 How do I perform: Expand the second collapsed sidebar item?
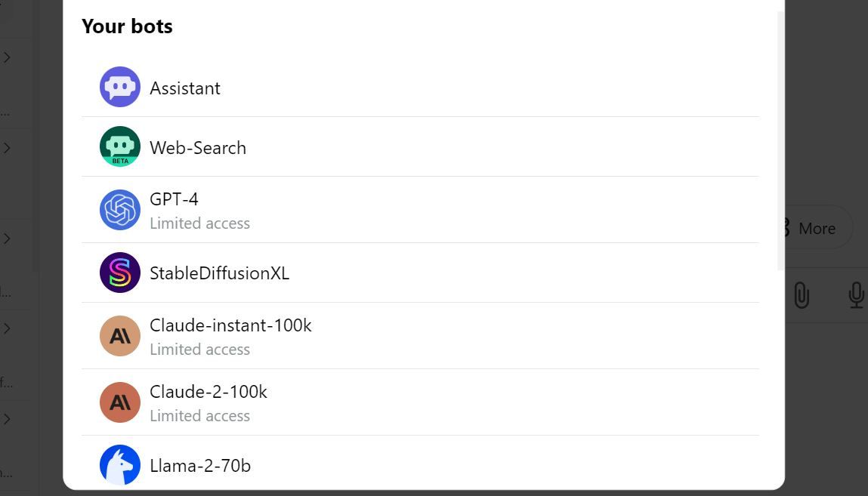(8, 148)
